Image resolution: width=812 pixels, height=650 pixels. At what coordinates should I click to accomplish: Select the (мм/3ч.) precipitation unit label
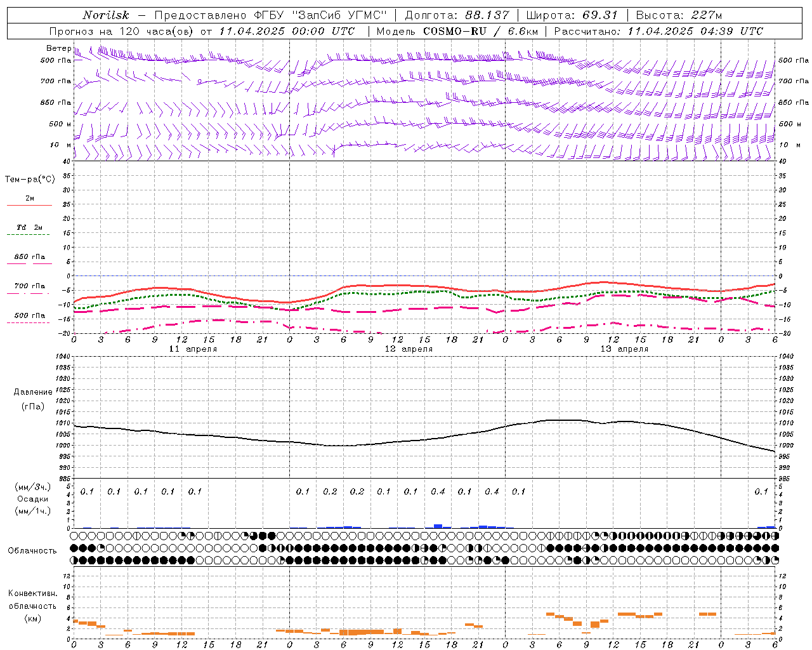33,487
